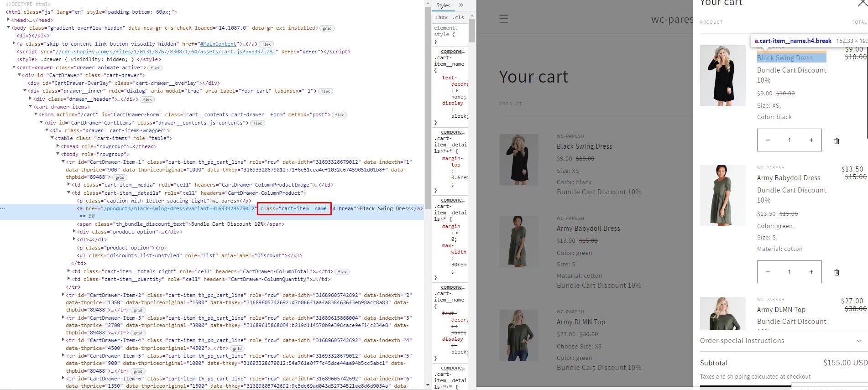Close the Your cart drawer
The width and height of the screenshot is (868, 390).
click(862, 3)
